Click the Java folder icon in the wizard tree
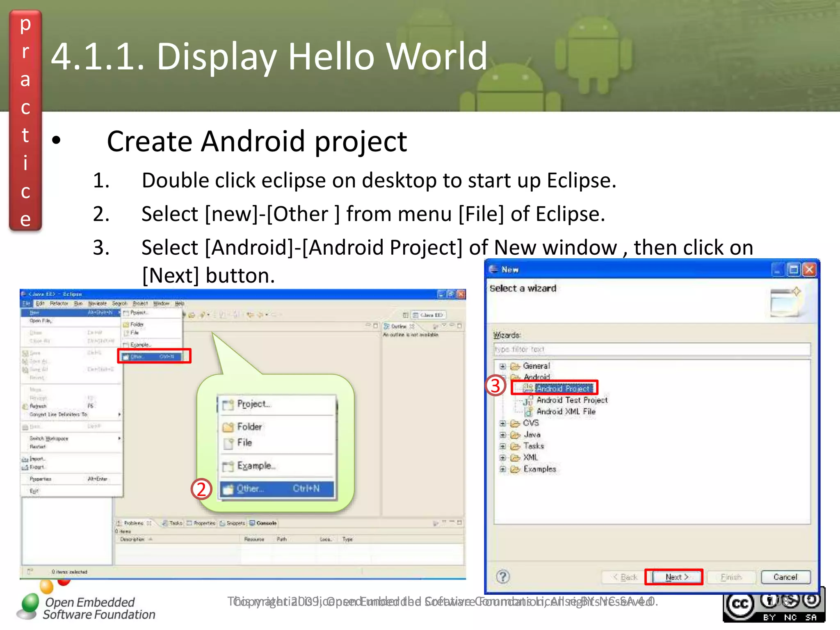The image size is (840, 630). [515, 435]
